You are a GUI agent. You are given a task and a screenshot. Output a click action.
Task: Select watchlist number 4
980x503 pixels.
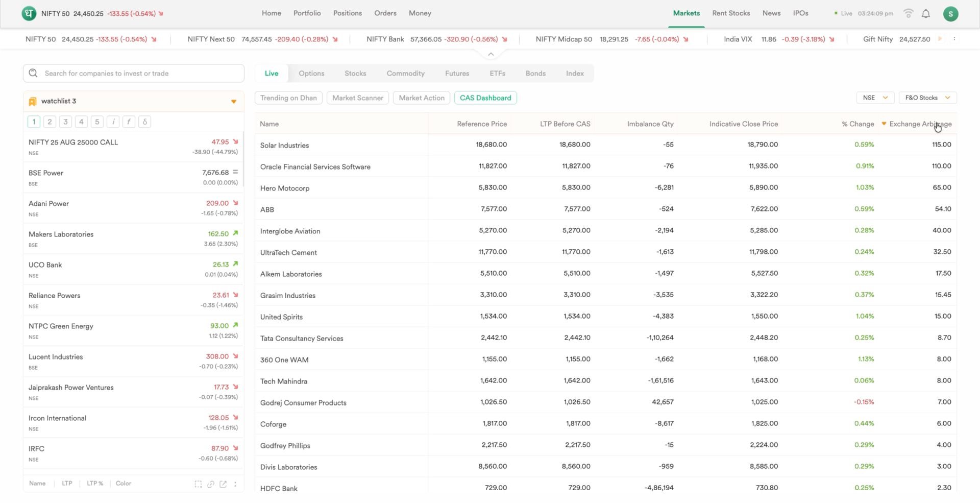coord(81,122)
